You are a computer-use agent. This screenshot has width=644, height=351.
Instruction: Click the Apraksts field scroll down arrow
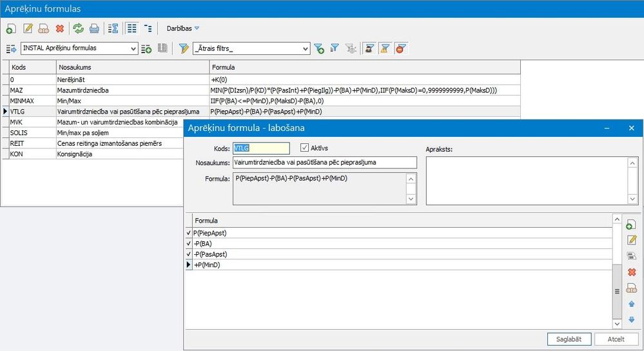(632, 199)
